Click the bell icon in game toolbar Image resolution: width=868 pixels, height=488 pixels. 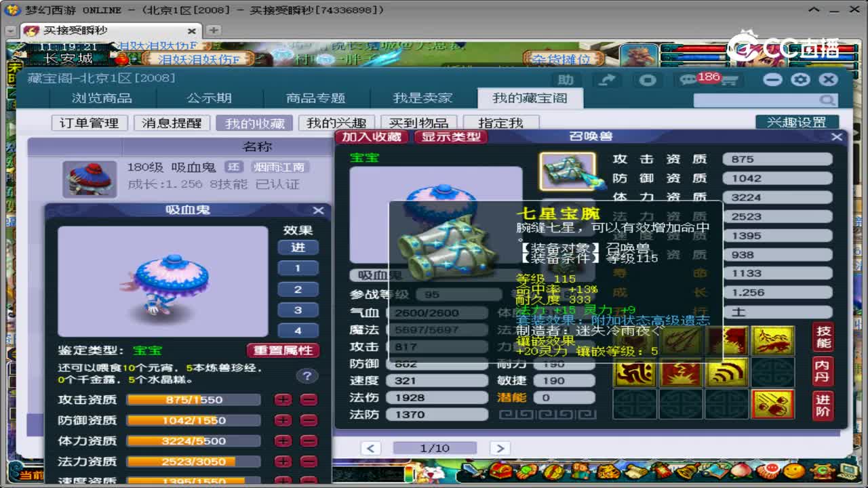687,470
